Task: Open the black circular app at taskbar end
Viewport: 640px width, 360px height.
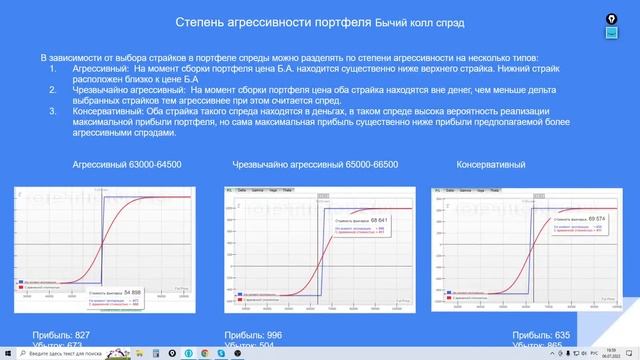Action: (x=238, y=353)
